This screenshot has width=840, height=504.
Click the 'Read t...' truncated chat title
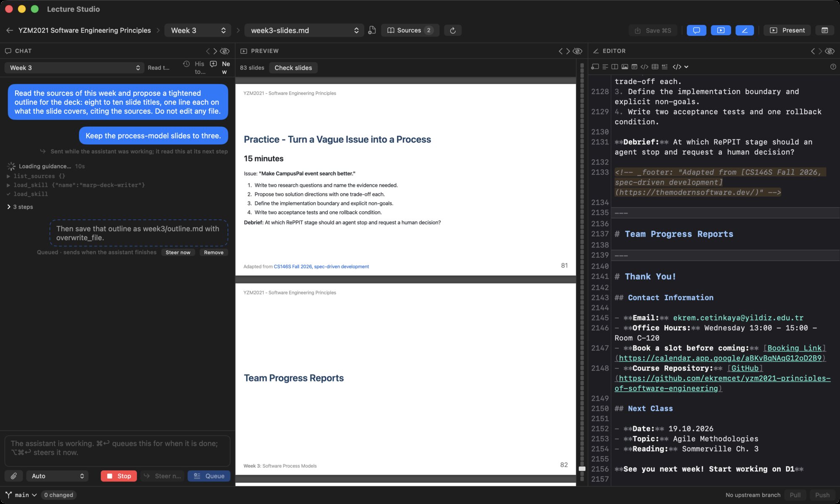(158, 68)
